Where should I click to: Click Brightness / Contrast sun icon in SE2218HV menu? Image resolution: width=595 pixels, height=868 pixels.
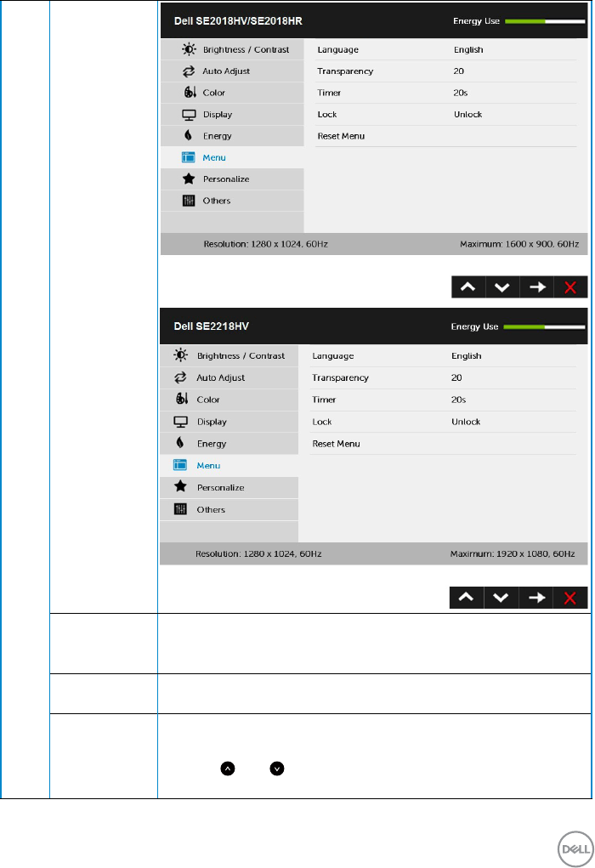point(180,355)
